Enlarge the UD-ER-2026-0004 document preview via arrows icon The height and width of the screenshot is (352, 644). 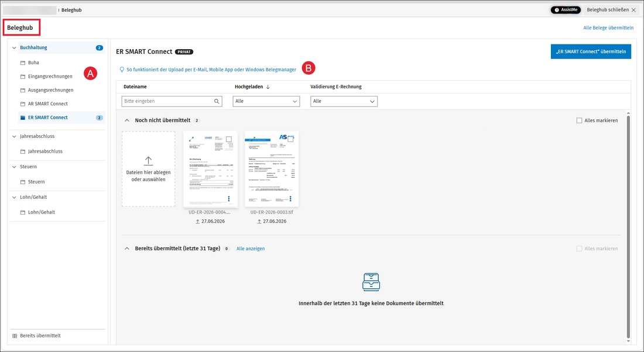click(191, 139)
